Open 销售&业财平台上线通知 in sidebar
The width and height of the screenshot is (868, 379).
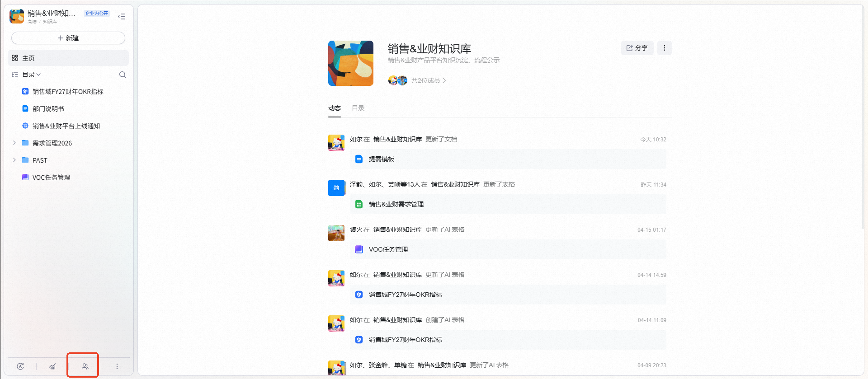pyautogui.click(x=66, y=126)
